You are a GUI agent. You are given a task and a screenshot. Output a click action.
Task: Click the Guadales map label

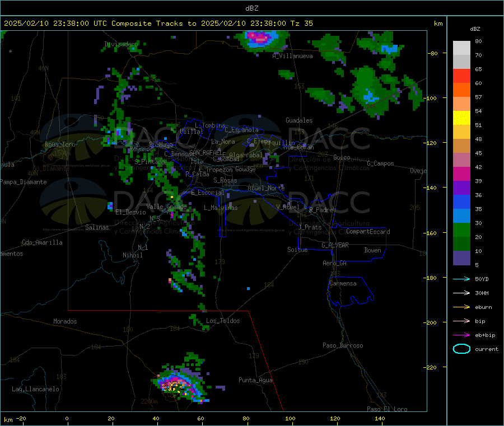[299, 120]
